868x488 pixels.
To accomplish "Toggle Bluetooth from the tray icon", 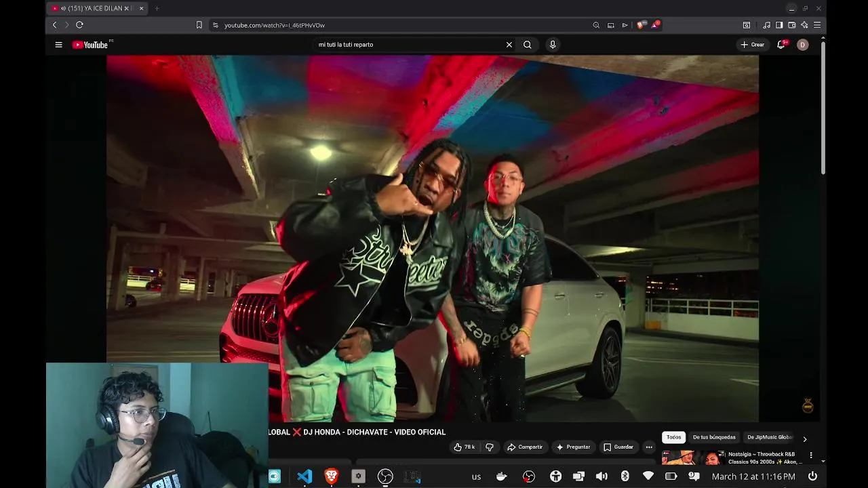I will coord(625,476).
